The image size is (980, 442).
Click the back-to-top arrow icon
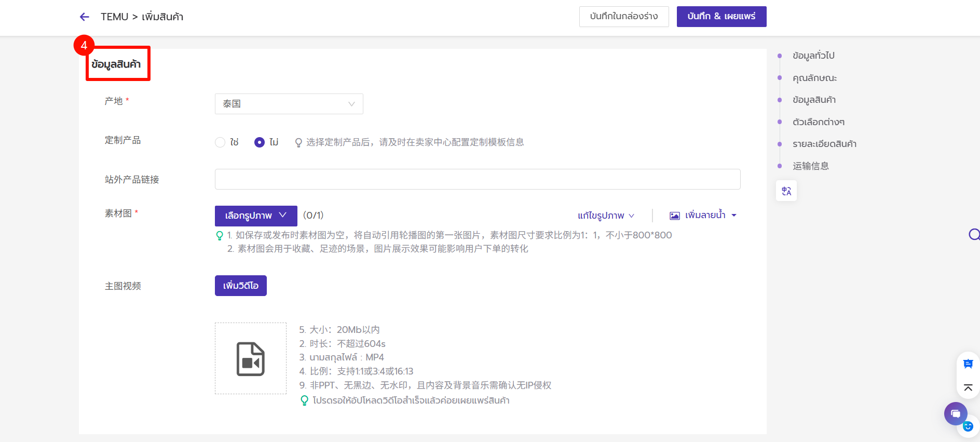pos(968,387)
